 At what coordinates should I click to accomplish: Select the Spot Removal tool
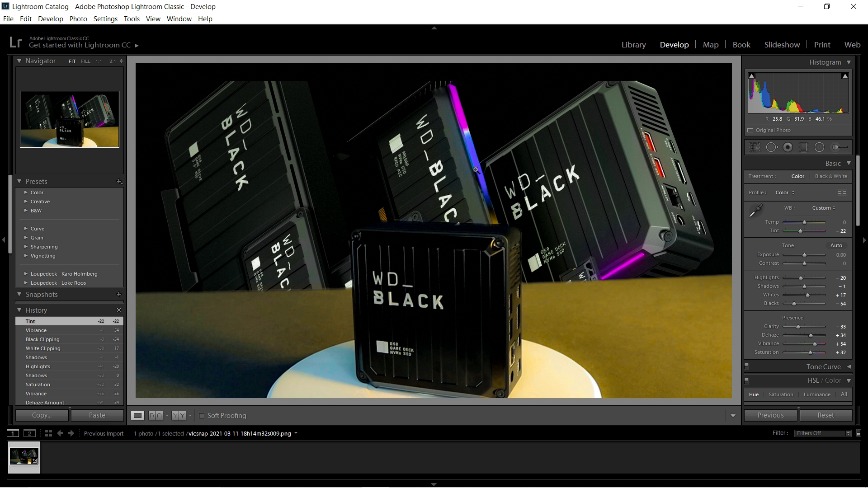click(x=771, y=147)
